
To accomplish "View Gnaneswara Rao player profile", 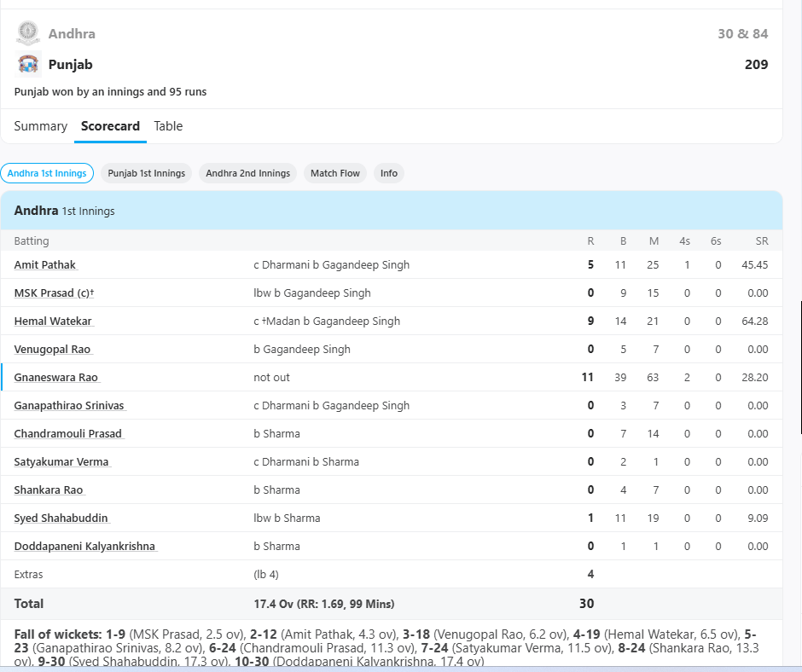I will [55, 378].
